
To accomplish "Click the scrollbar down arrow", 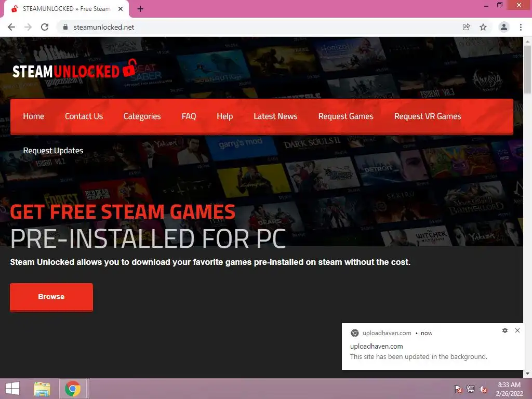I will point(527,374).
